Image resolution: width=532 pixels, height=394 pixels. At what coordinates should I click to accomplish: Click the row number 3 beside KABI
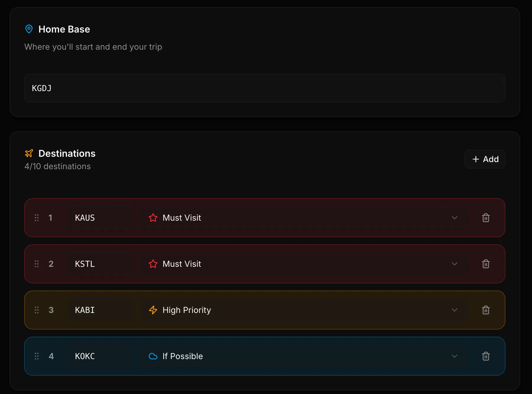point(51,310)
